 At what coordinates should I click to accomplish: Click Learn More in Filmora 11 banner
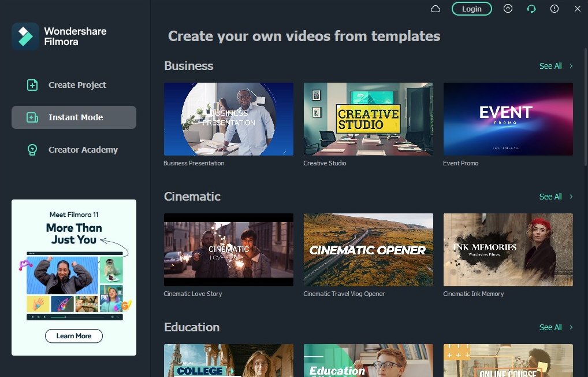coord(73,336)
